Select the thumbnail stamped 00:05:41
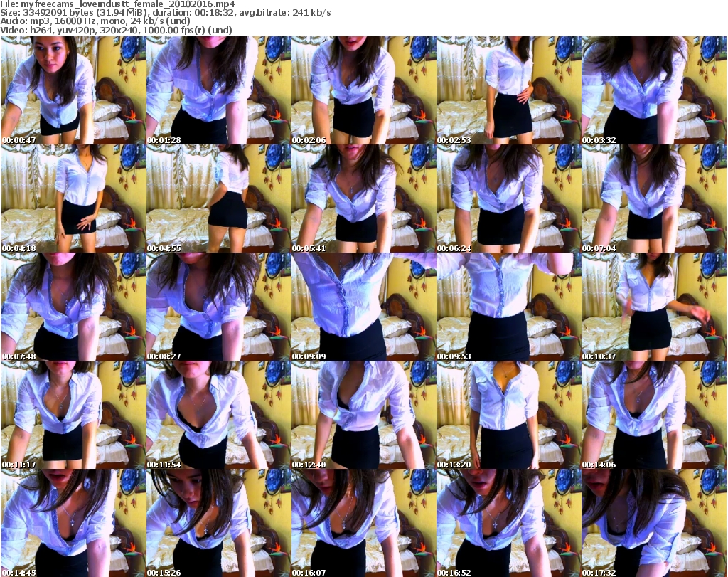Image resolution: width=728 pixels, height=577 pixels. pos(363,198)
